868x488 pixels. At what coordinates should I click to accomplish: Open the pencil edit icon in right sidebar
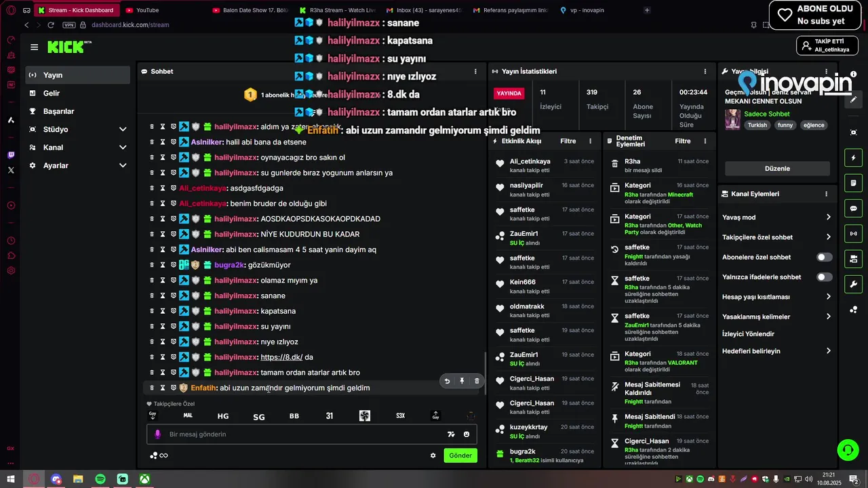pyautogui.click(x=854, y=99)
